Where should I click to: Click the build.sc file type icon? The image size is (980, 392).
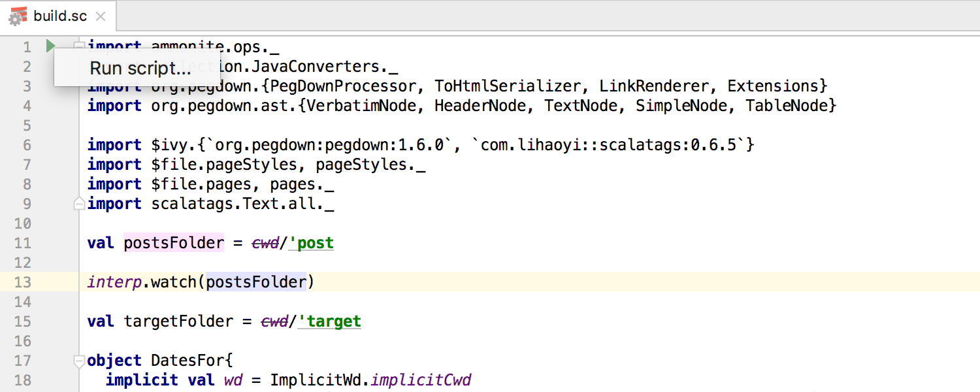point(18,16)
